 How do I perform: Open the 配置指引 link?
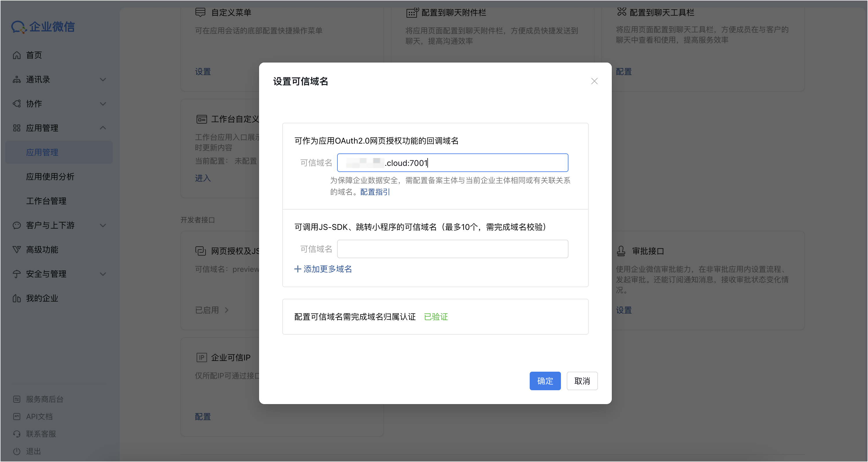(x=375, y=192)
